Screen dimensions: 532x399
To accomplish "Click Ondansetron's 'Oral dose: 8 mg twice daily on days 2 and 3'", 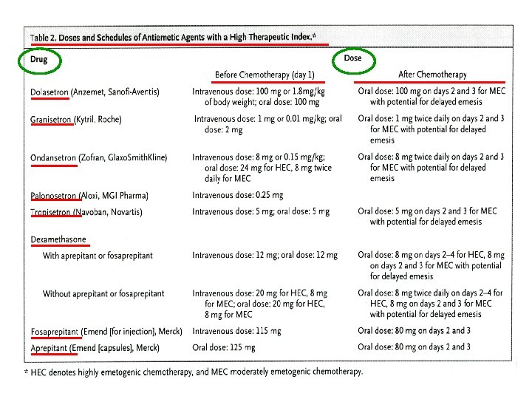I will [431, 167].
